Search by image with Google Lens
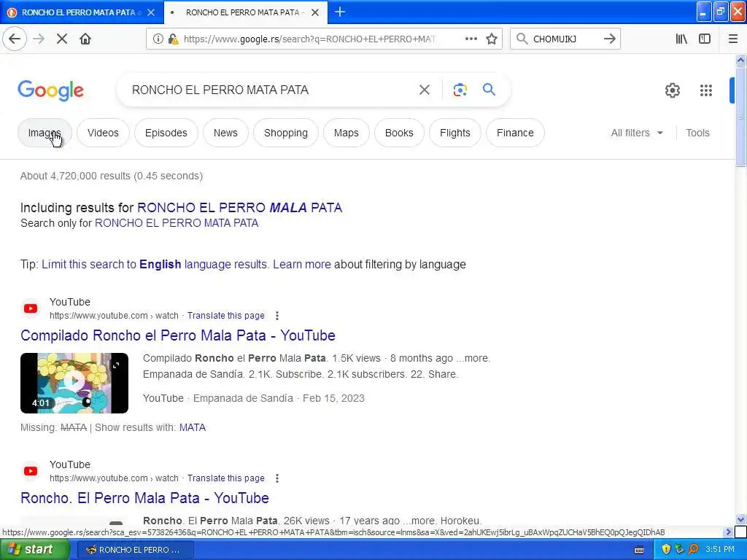747x560 pixels. (460, 90)
